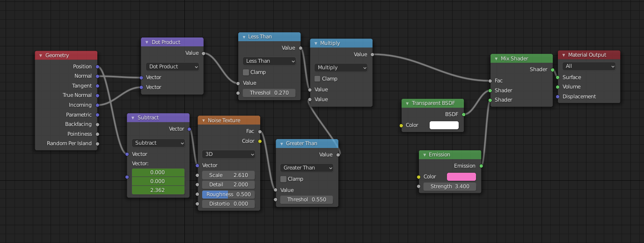This screenshot has width=644, height=243.
Task: Open the 3D dimensions dropdown in Noise Texture
Action: point(229,154)
